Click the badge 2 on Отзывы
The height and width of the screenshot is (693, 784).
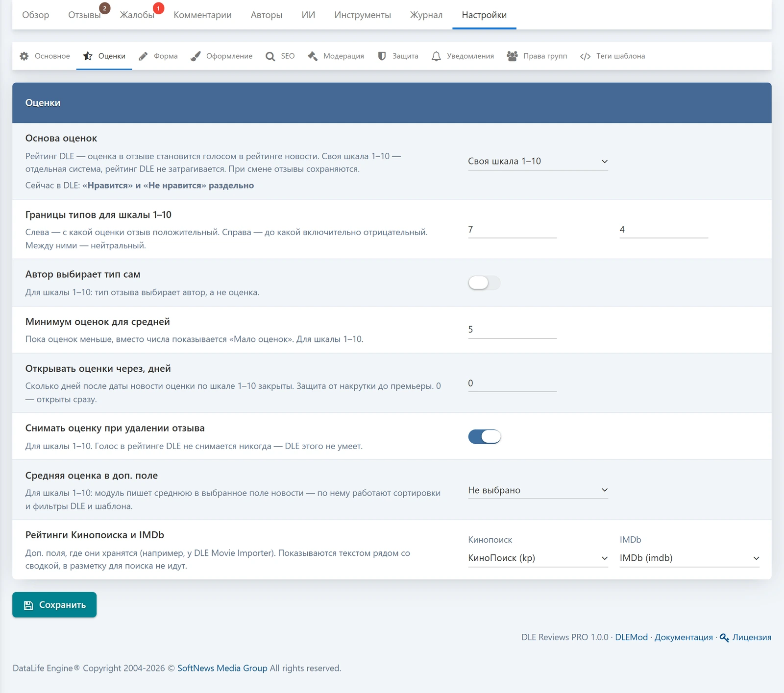click(104, 8)
